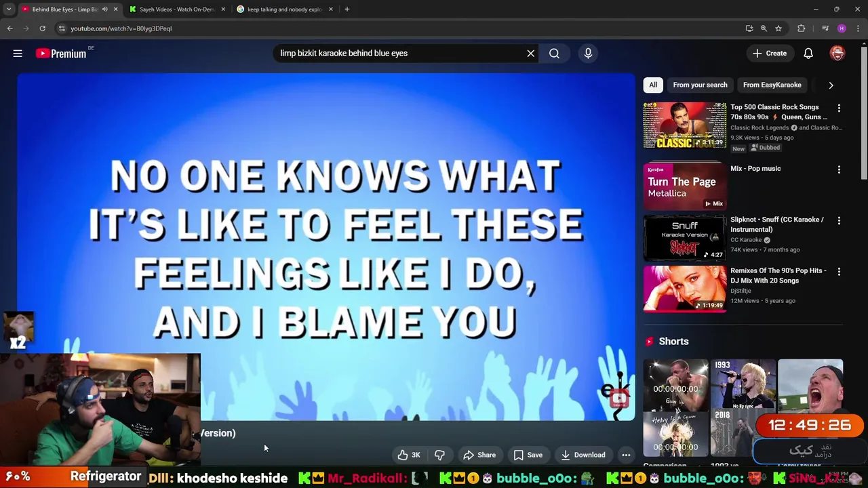
Task: Dislike the video with thumbs down
Action: 439,455
